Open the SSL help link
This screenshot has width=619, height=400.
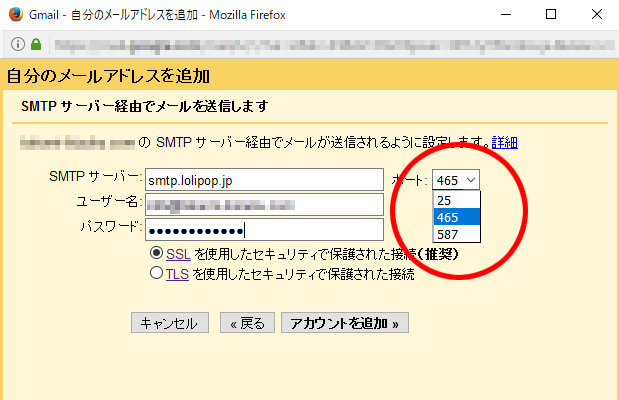click(x=178, y=254)
